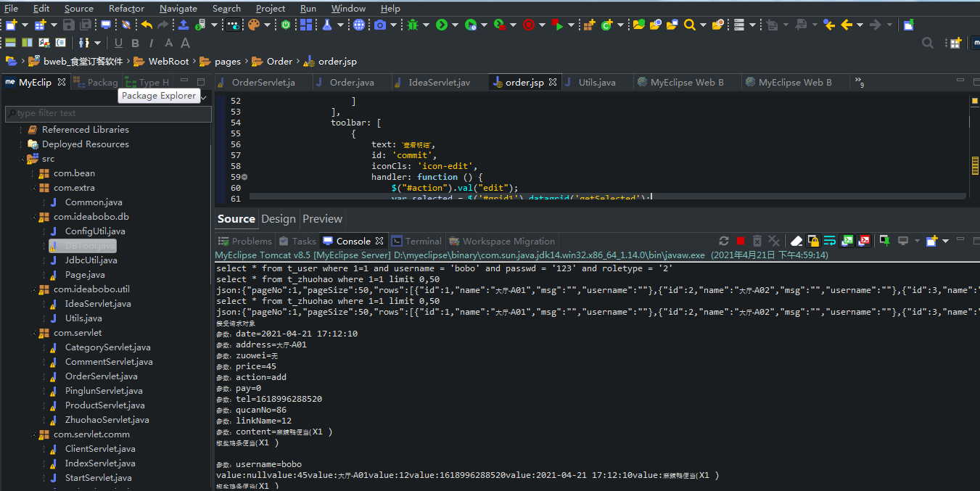
Task: Open the dropdown arrow beside the Run button
Action: coord(455,25)
